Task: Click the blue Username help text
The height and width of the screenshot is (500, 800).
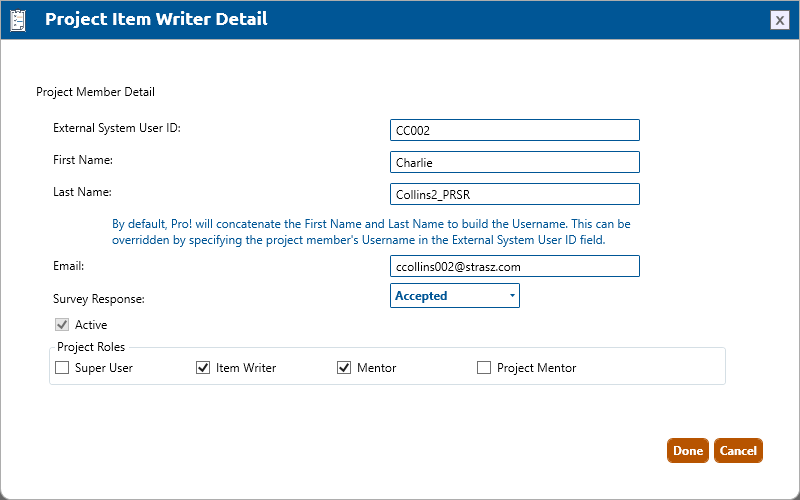Action: pyautogui.click(x=371, y=232)
